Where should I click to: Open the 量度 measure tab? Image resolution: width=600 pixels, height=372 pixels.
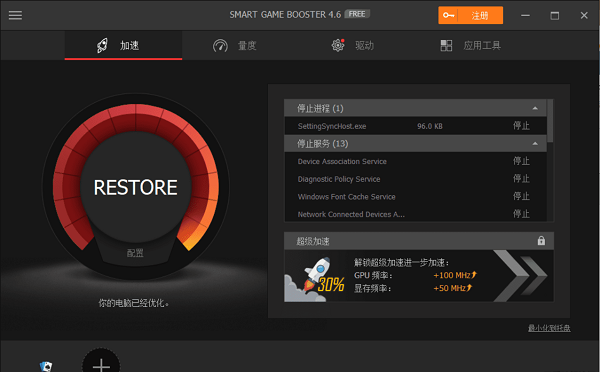pos(234,46)
